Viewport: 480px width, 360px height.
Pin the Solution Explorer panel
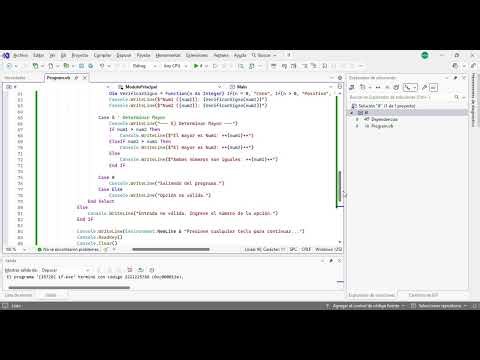pos(456,78)
